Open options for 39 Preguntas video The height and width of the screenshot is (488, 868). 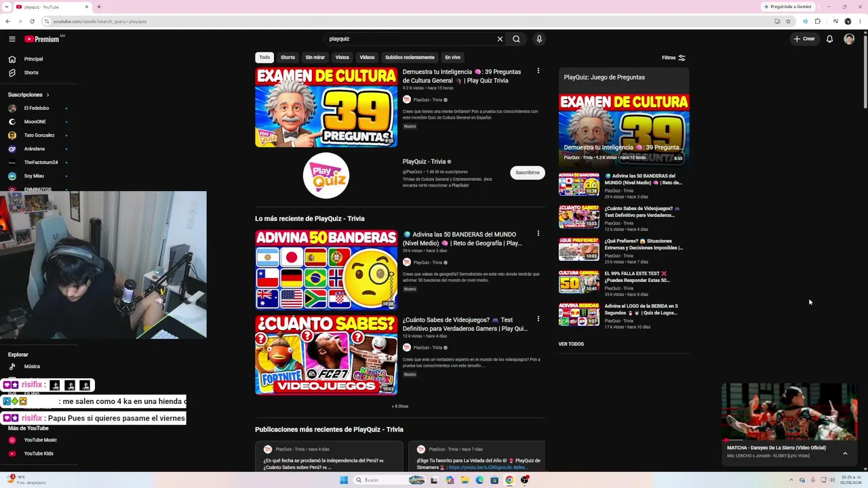coord(538,70)
